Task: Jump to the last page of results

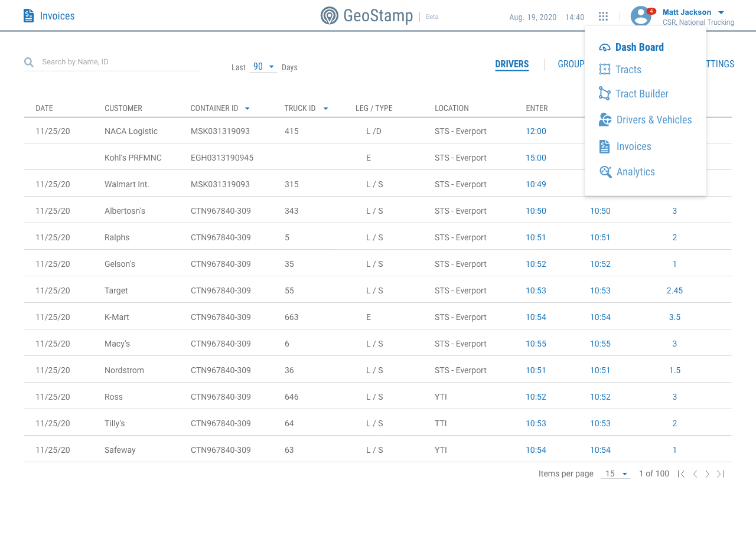Action: tap(720, 474)
